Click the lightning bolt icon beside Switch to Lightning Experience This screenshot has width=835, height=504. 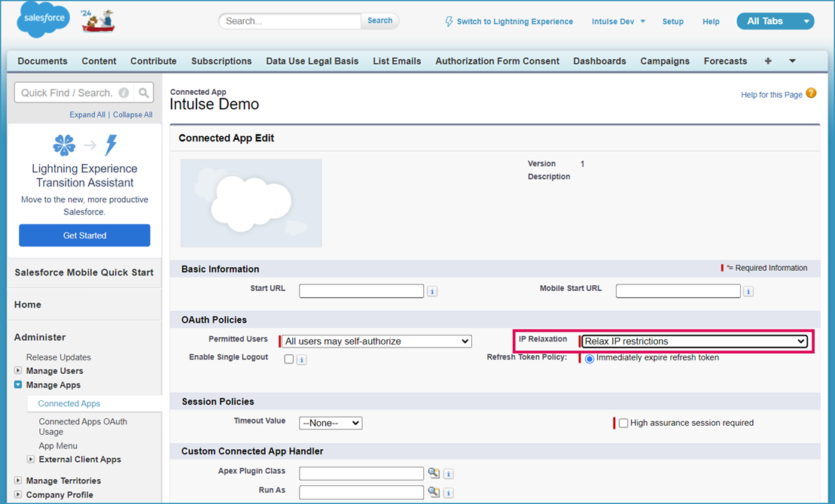(x=449, y=21)
